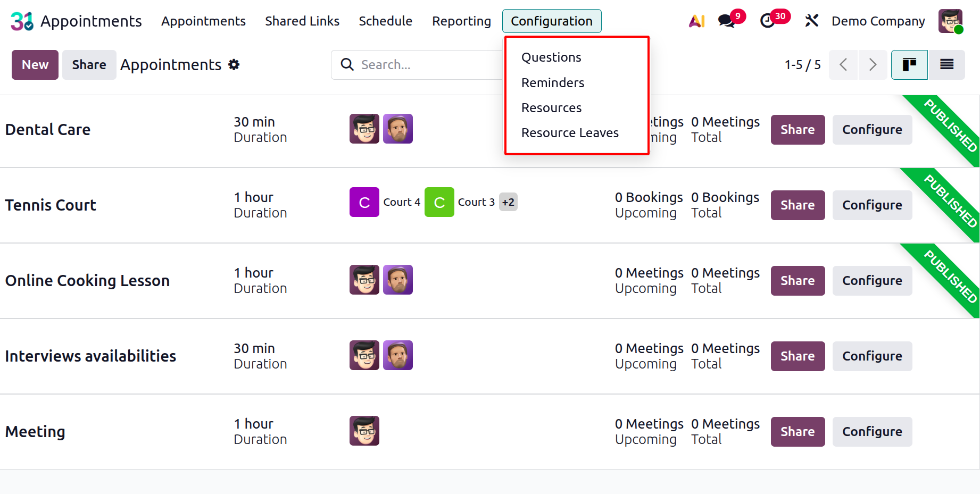
Task: Switch to kanban view
Action: 909,64
